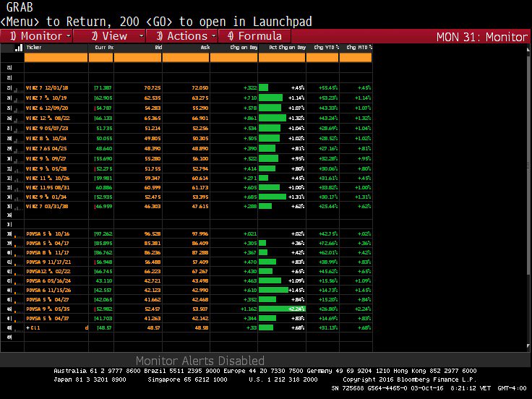Click mini chart icon in VENZ 7 12/01/18 row
The image size is (532, 399).
18,88
